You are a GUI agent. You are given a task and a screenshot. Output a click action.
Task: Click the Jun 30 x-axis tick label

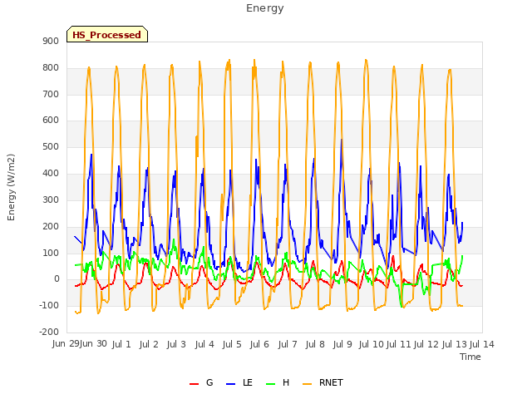click(93, 344)
